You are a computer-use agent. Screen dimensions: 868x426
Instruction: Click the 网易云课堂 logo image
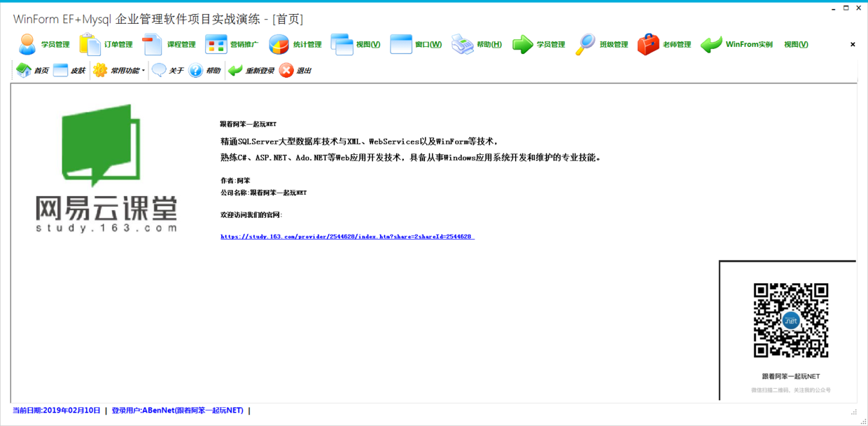click(x=106, y=168)
